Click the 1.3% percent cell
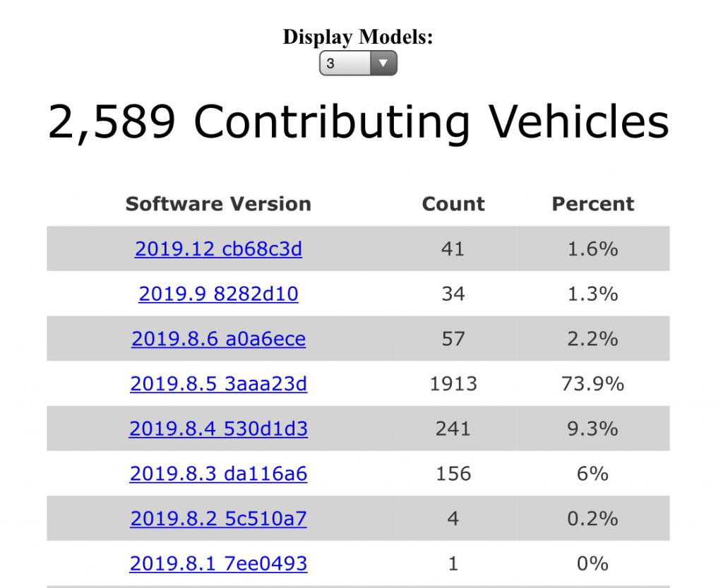Screen dimensions: 723x588 [x=593, y=294]
